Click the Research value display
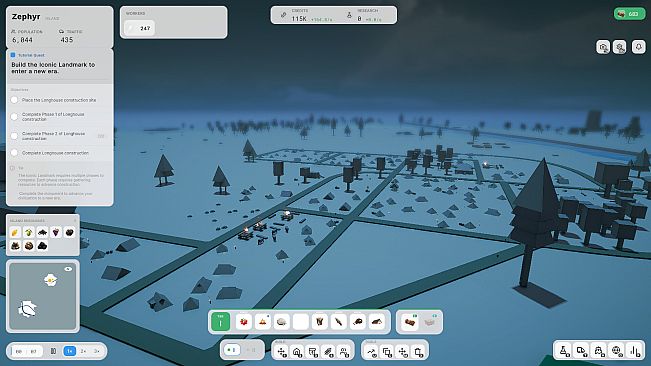Viewport: 651px width, 366px height. click(x=360, y=19)
